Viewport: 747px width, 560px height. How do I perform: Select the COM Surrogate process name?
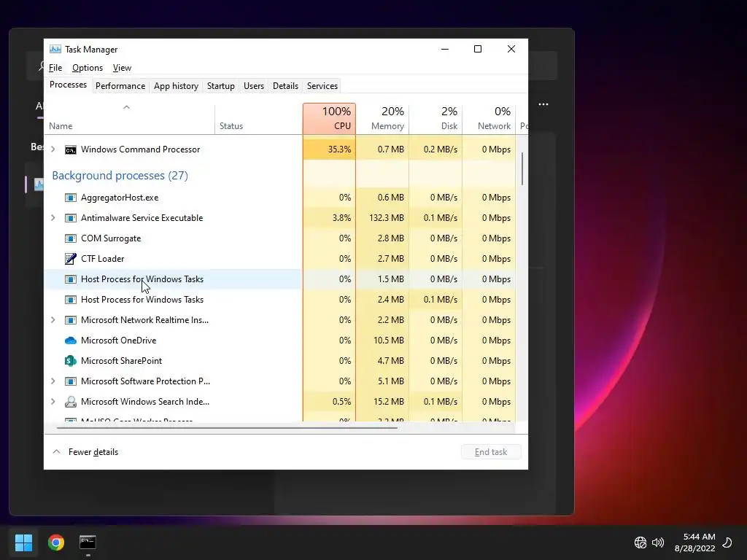click(x=111, y=238)
